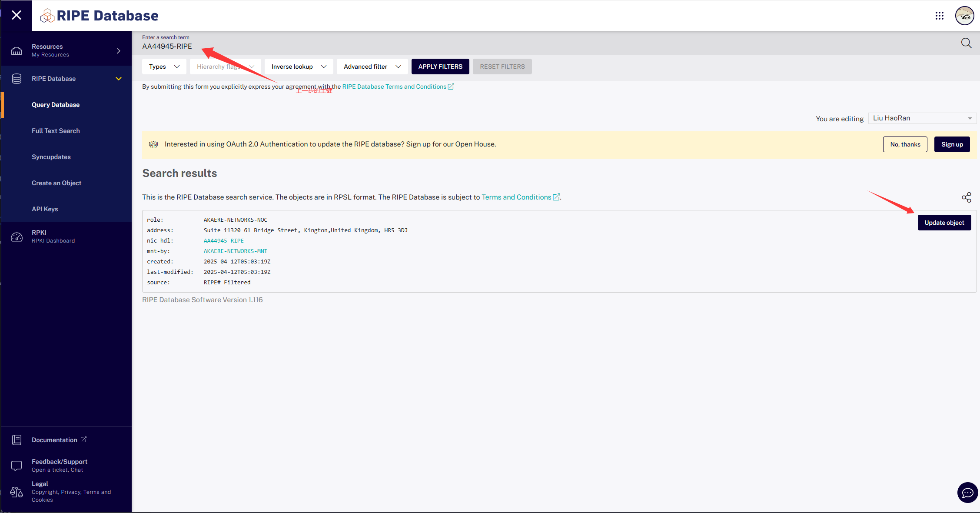The image size is (980, 513).
Task: Dismiss the banner with No, thanks
Action: (x=905, y=144)
